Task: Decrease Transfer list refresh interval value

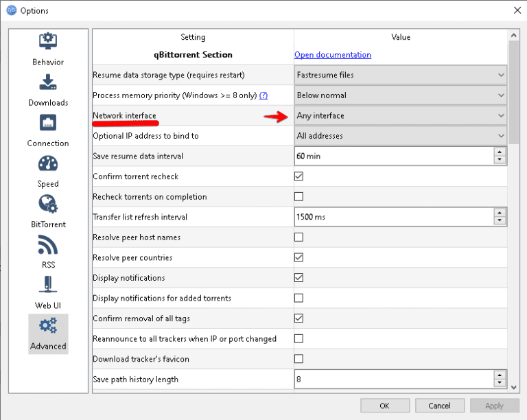Action: (500, 221)
